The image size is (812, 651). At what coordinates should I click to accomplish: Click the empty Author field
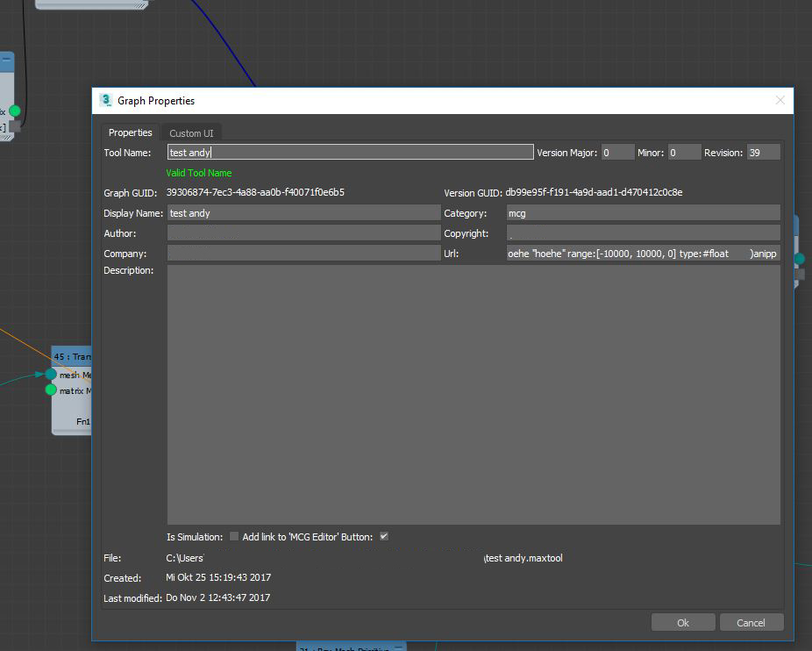(x=303, y=232)
